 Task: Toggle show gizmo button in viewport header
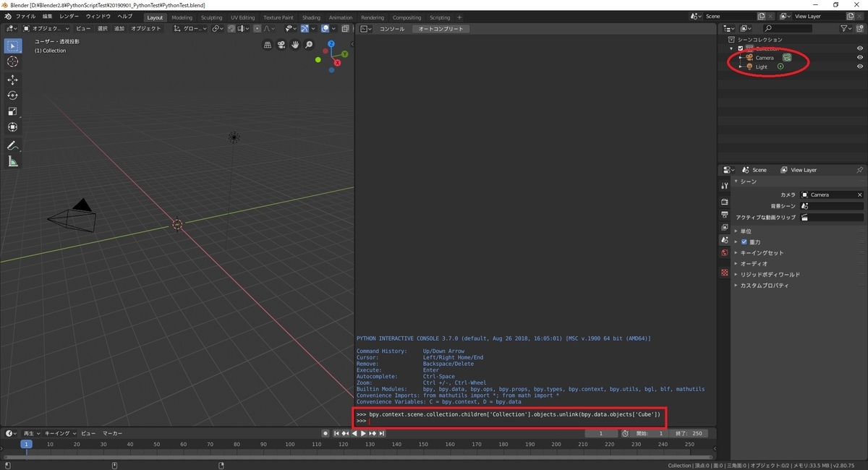(x=305, y=28)
